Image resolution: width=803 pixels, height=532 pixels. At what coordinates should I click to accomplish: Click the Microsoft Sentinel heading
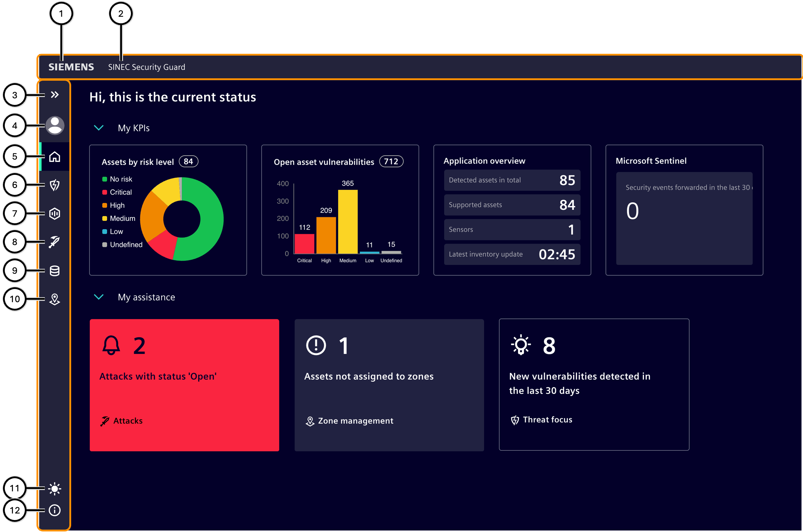(x=651, y=161)
